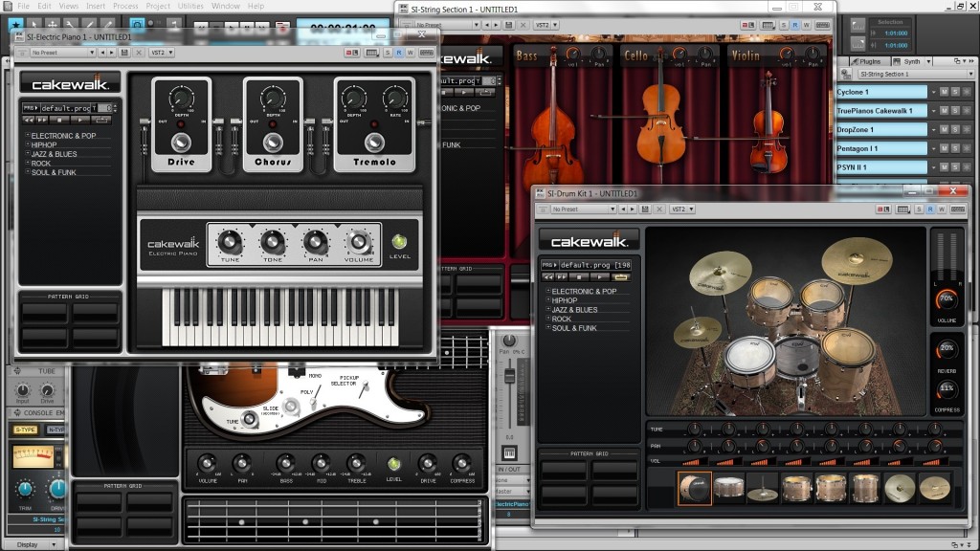Click the bass guitar Treble knob
980x551 pixels.
(356, 464)
